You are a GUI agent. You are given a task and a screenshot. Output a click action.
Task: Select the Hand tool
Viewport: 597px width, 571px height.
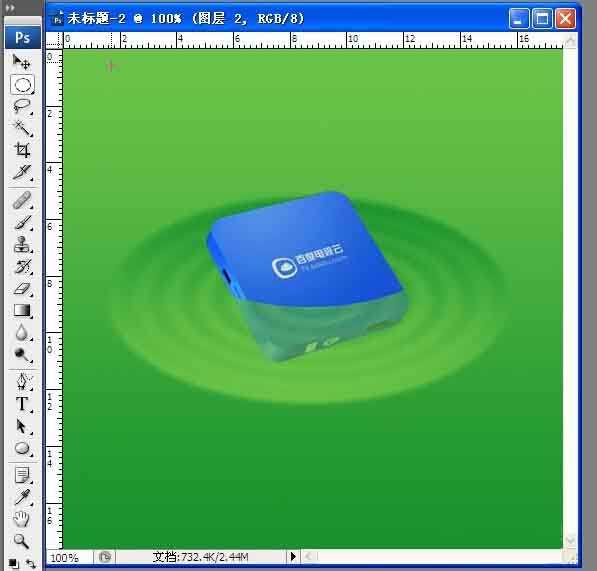pos(22,519)
